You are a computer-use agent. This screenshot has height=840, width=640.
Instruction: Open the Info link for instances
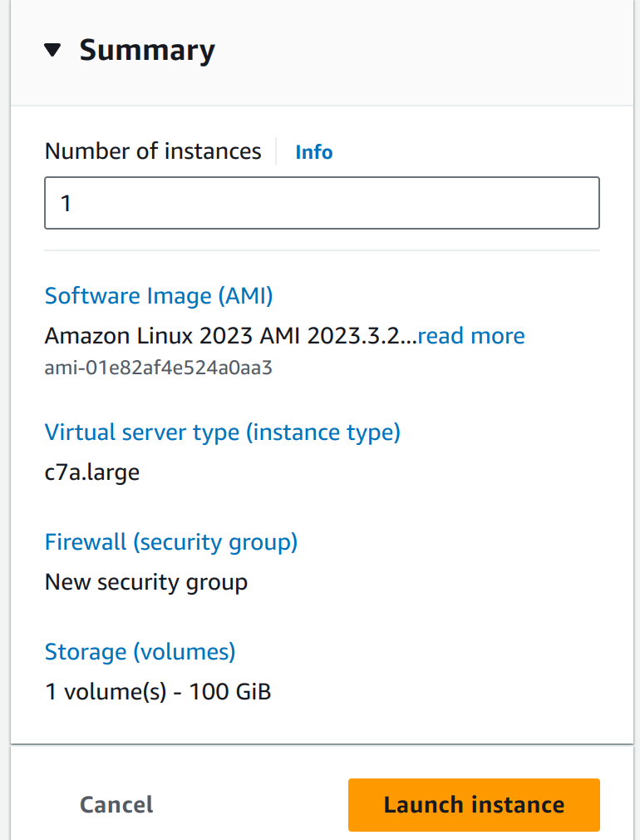(313, 152)
